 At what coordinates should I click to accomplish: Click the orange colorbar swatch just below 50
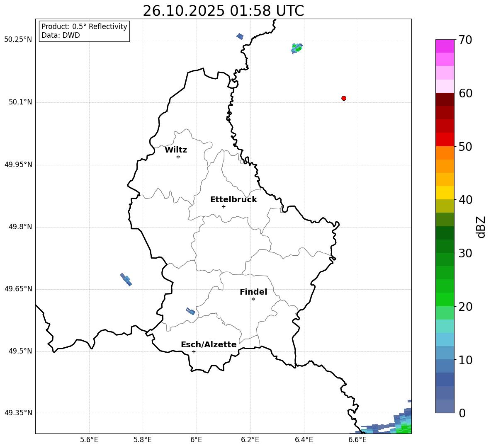pos(445,153)
